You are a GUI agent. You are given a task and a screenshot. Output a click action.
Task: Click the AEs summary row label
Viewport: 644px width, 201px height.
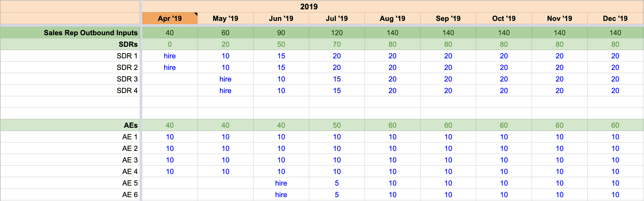pos(130,125)
